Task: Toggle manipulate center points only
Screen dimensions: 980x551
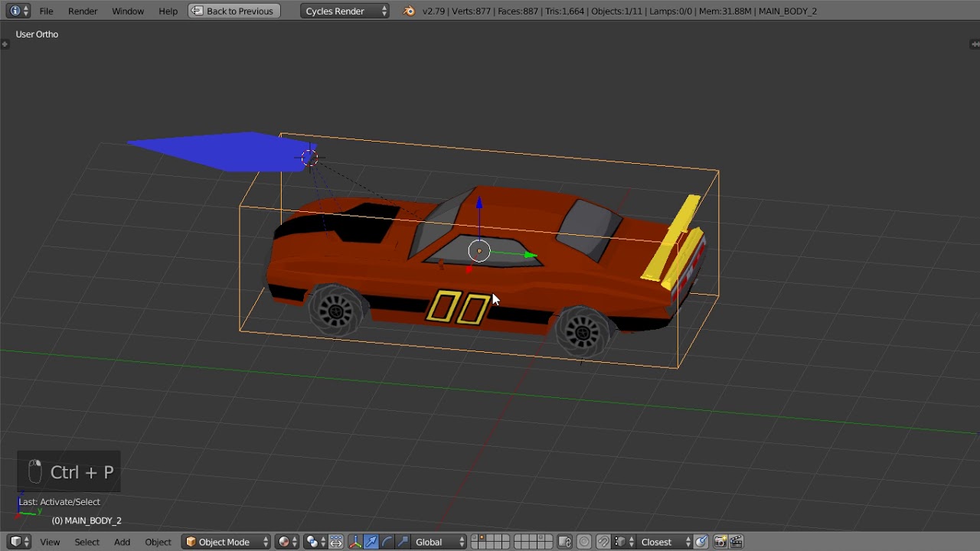Action: [336, 542]
